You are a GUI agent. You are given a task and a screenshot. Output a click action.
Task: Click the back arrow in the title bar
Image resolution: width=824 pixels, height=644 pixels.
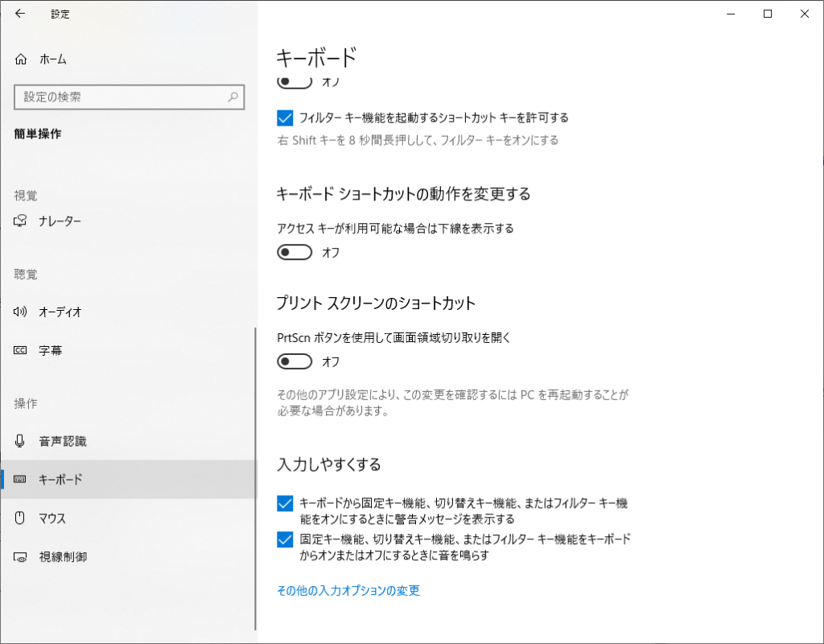(20, 14)
